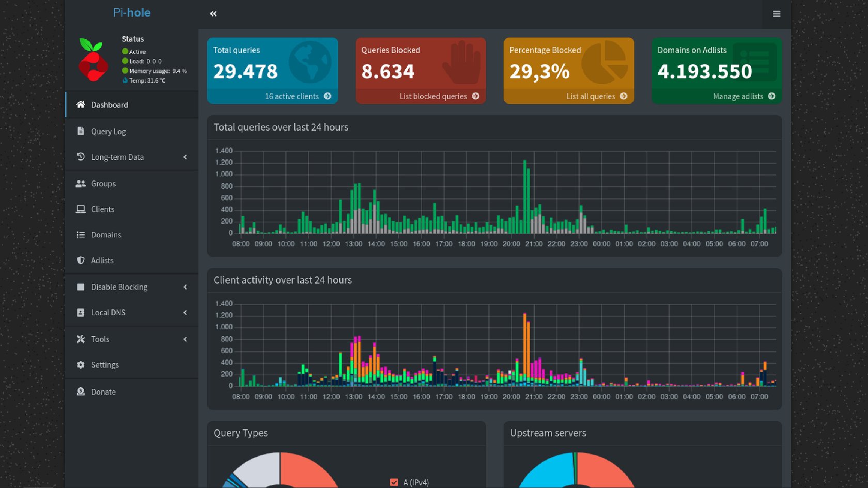Open the Domains management page

[132, 235]
